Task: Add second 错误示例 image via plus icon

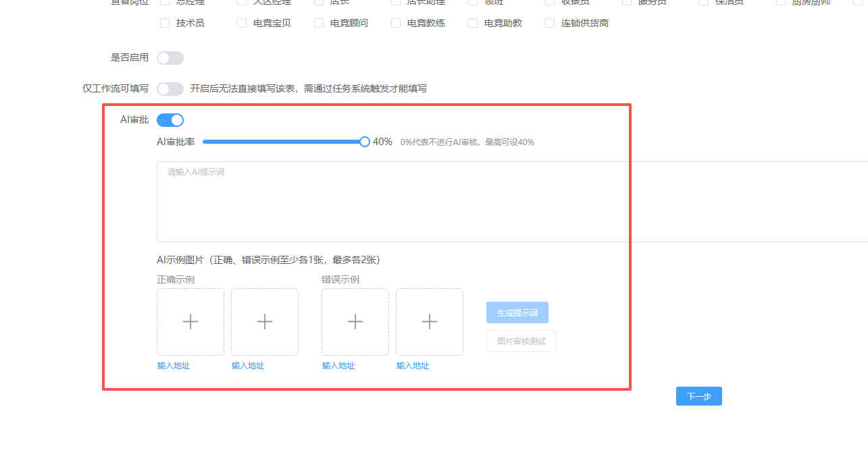Action: 430,322
